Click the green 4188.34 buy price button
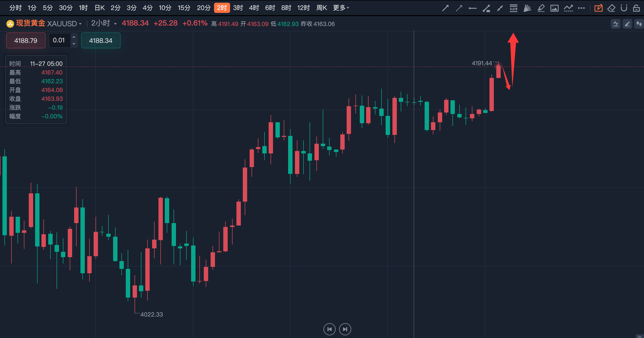 [101, 40]
